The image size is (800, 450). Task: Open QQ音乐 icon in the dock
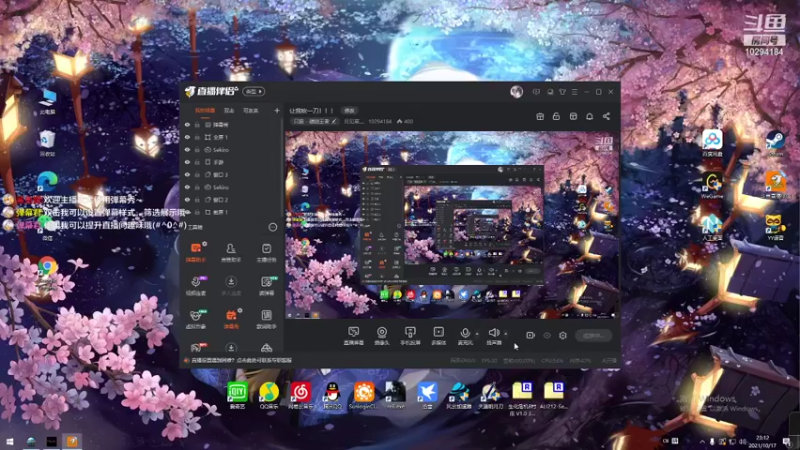[269, 396]
